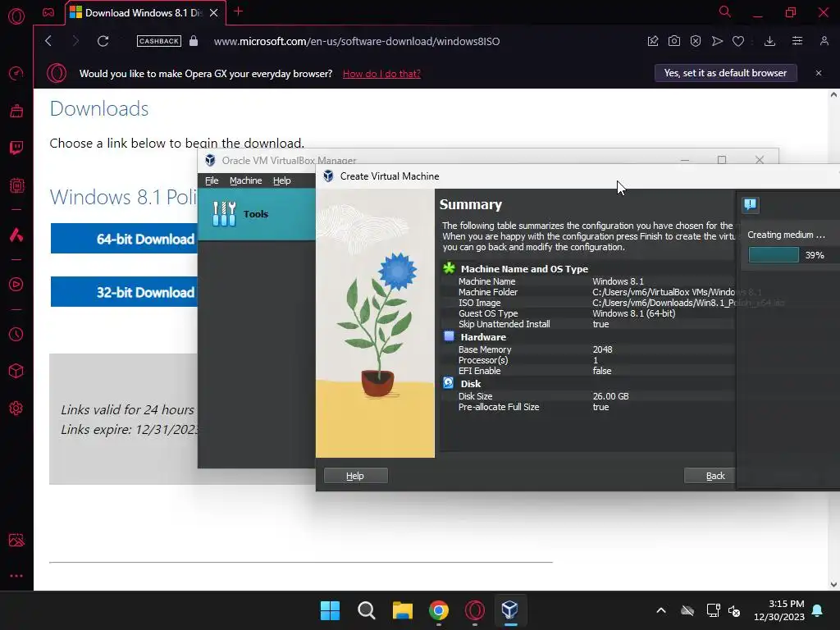Image resolution: width=840 pixels, height=630 pixels.
Task: Click the How do I do that link
Action: (381, 74)
